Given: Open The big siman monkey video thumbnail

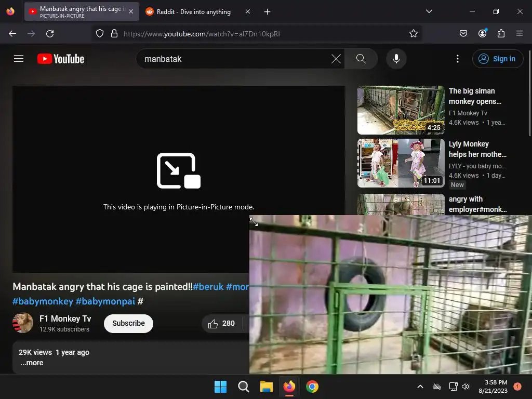Looking at the screenshot, I should [401, 110].
